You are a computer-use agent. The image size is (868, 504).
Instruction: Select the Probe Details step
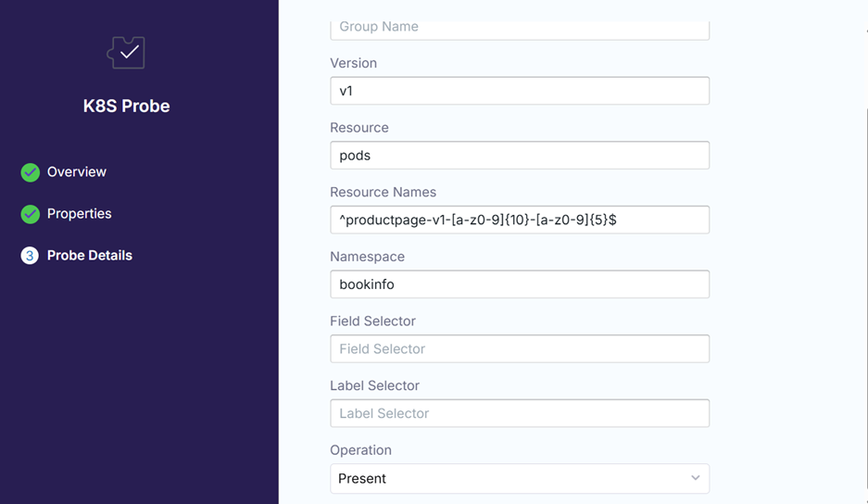tap(89, 256)
